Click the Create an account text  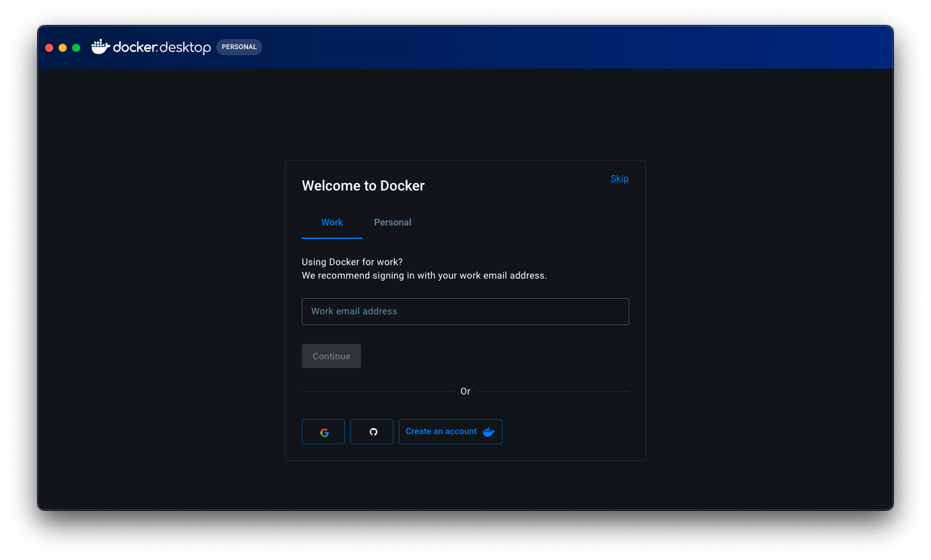(441, 431)
